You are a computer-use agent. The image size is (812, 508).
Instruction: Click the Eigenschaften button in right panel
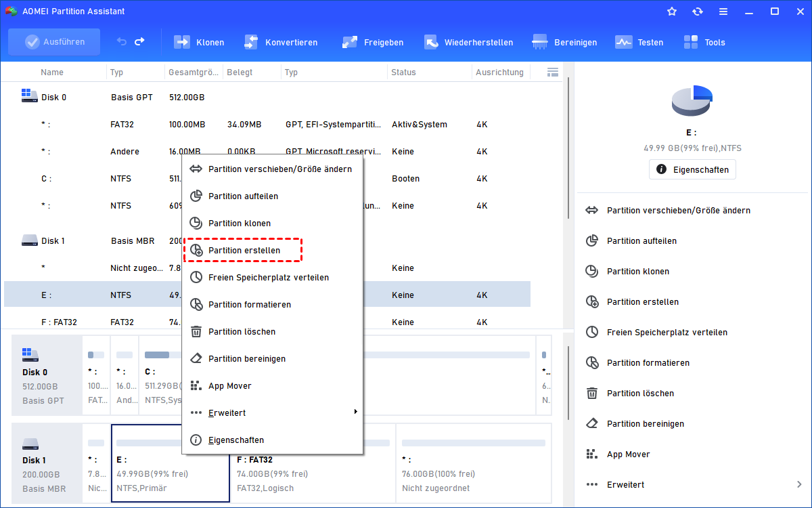pyautogui.click(x=692, y=169)
